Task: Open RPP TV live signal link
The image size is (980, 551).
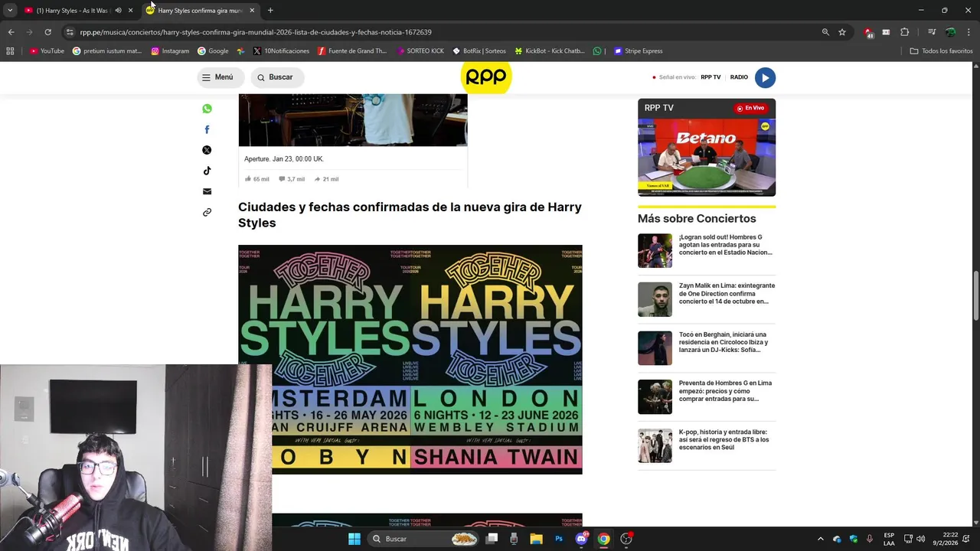Action: click(710, 77)
